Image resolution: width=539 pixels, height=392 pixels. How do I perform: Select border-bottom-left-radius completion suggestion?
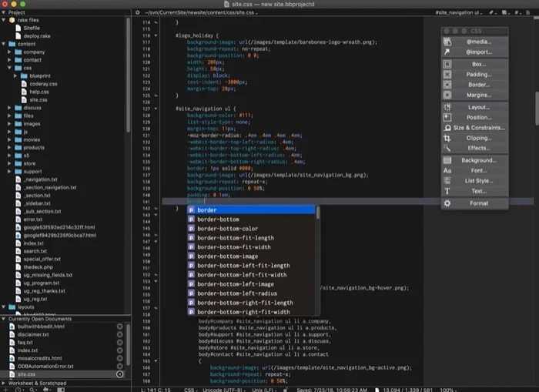tap(235, 293)
